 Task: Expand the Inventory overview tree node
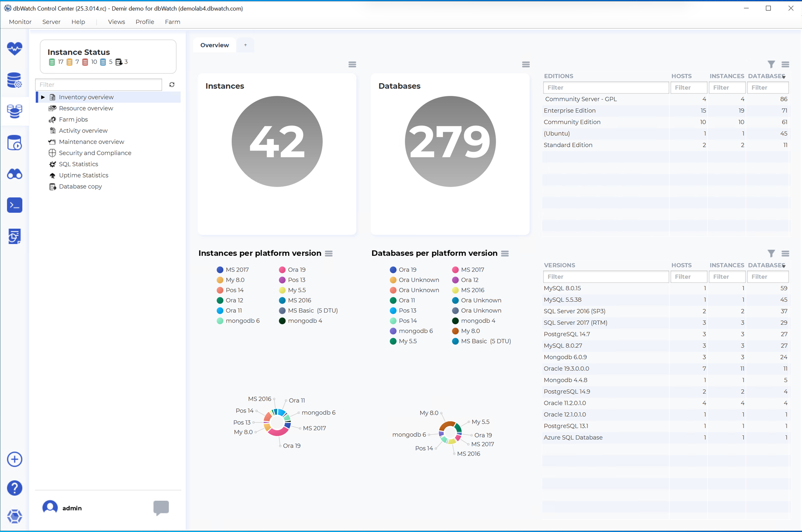[43, 97]
